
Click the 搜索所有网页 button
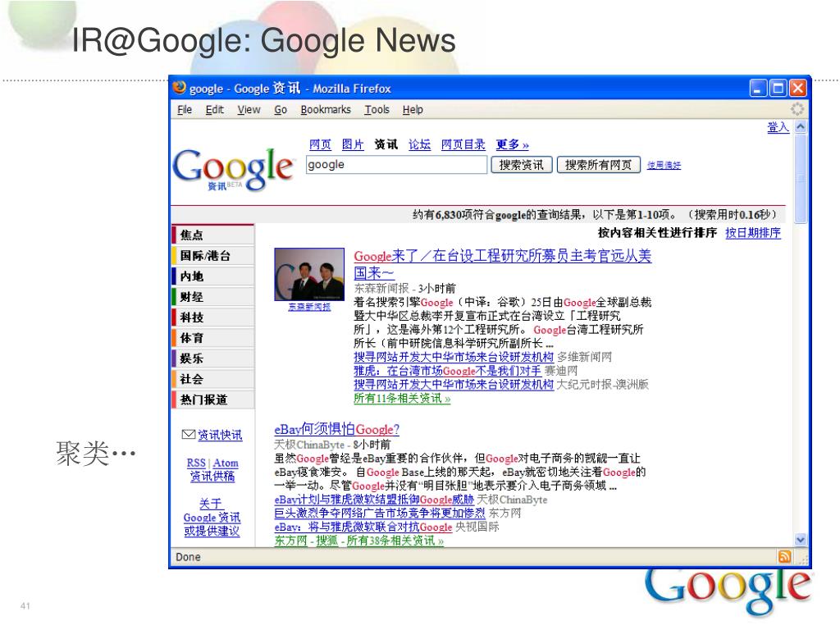598,165
